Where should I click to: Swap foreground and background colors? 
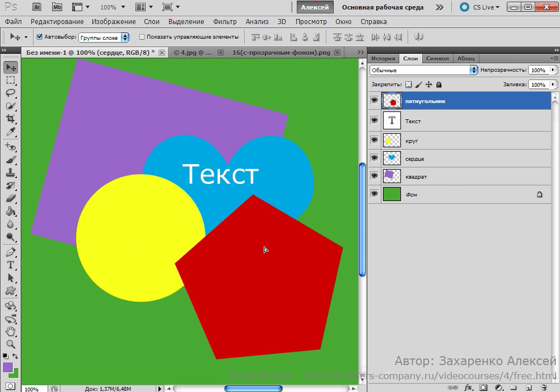pos(15,356)
